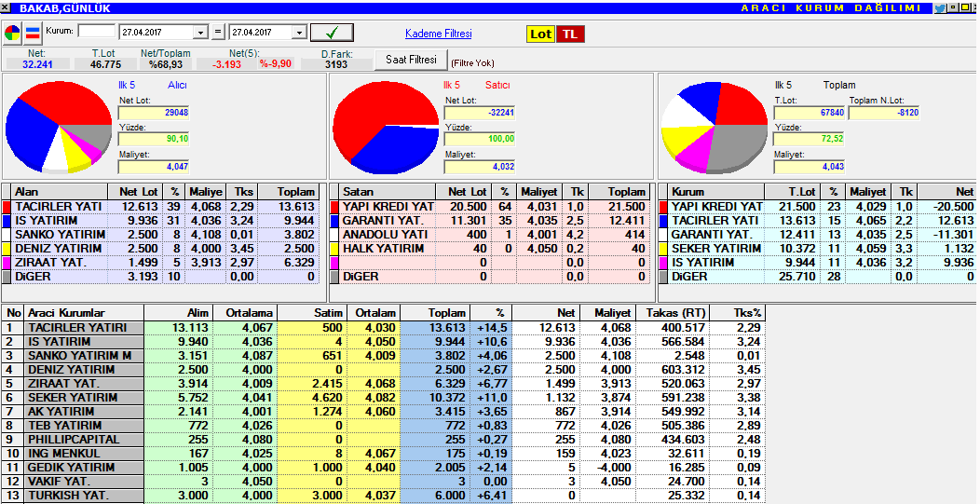
Task: Sort by the Araci Kurumlar column header
Action: pyautogui.click(x=85, y=313)
